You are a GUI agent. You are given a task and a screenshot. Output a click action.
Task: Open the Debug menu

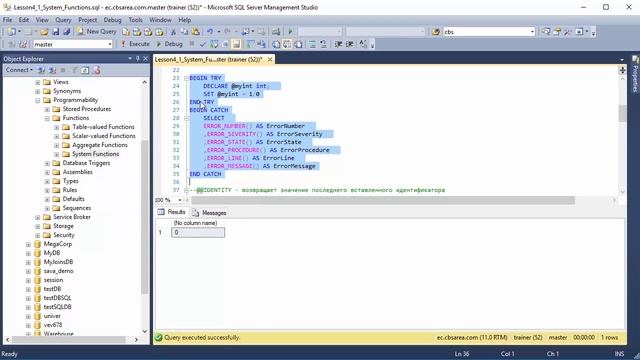(112, 20)
